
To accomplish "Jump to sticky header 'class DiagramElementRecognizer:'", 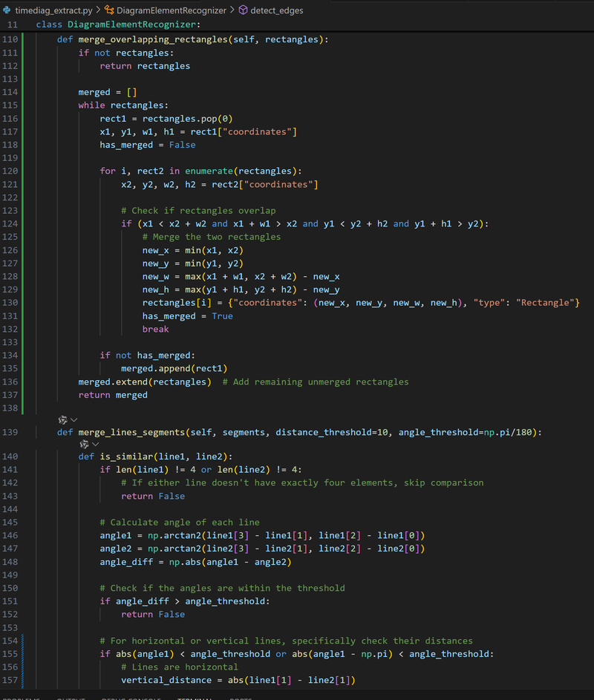I will [x=118, y=24].
